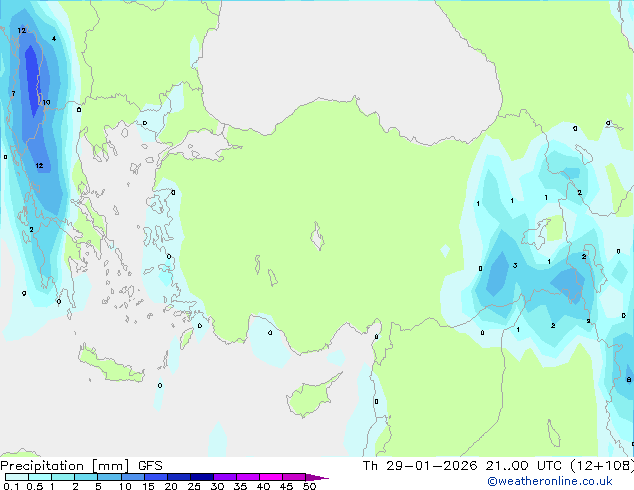Image resolution: width=634 pixels, height=490 pixels.
Task: Click the legend scale label '30'
Action: (217, 486)
